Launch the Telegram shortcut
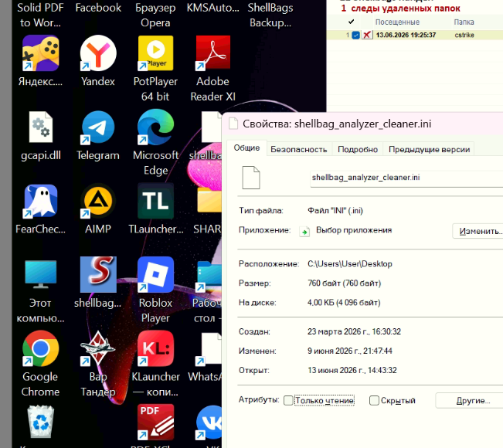The height and width of the screenshot is (448, 503). (98, 127)
